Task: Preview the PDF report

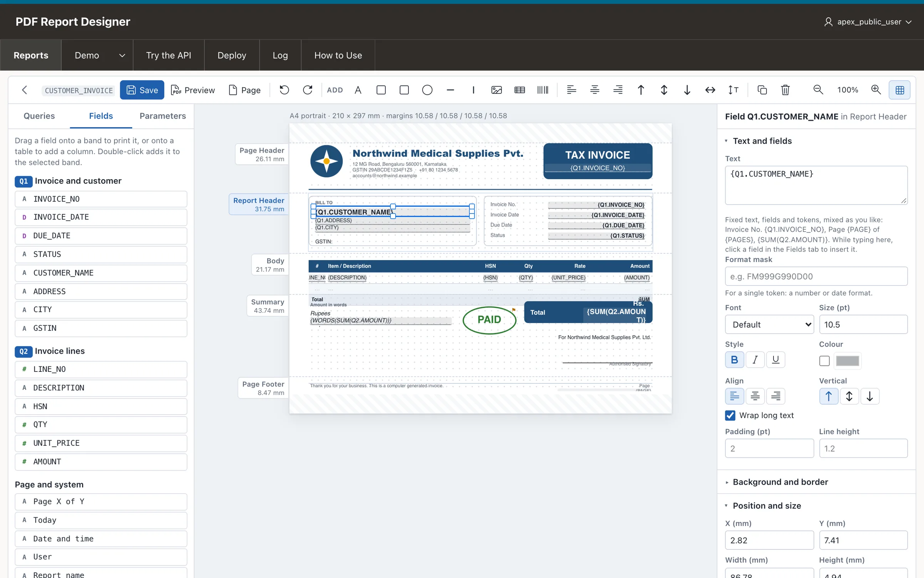Action: (x=193, y=90)
